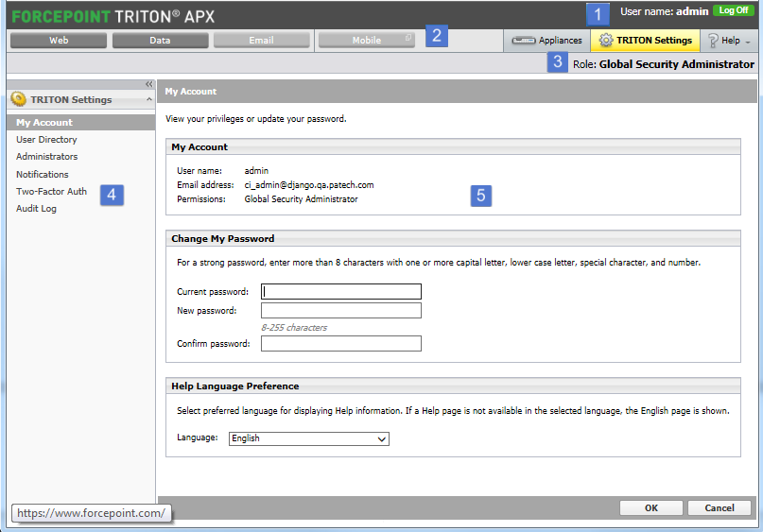Click the external link icon on Mobile
The image size is (763, 532).
point(408,38)
